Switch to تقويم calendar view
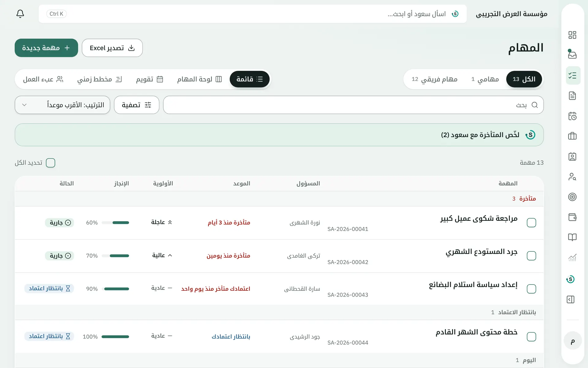Image resolution: width=588 pixels, height=368 pixels. click(149, 79)
